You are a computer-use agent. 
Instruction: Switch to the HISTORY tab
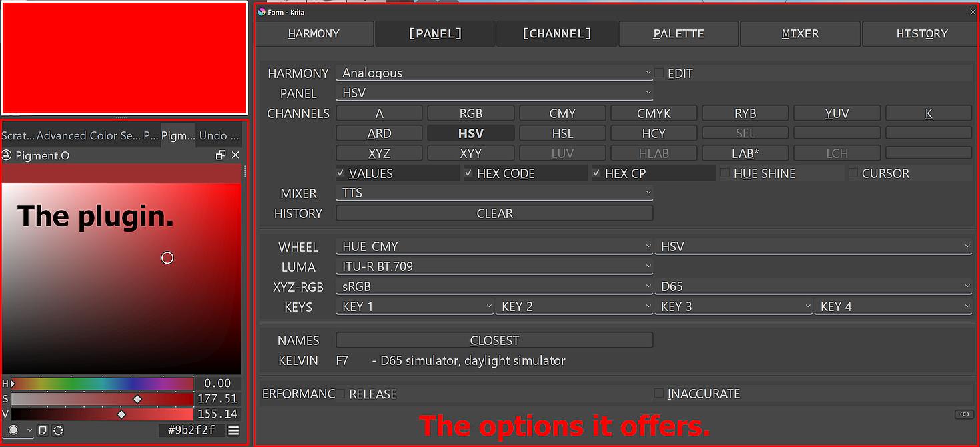(921, 34)
